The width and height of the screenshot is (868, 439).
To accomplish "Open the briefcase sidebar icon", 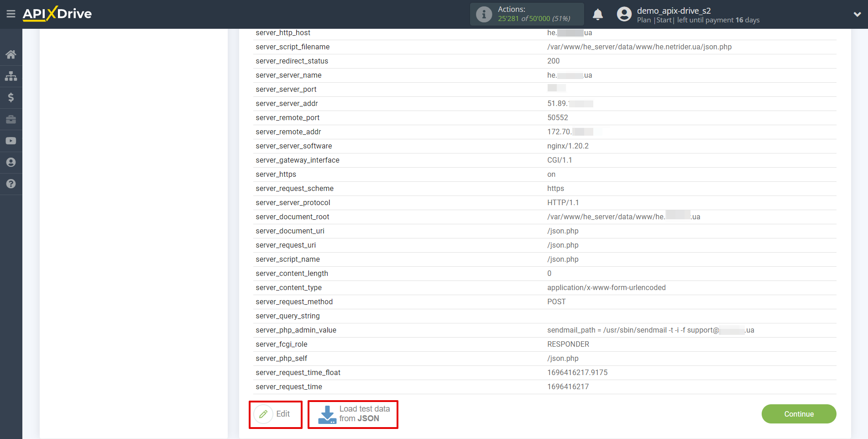I will tap(11, 119).
